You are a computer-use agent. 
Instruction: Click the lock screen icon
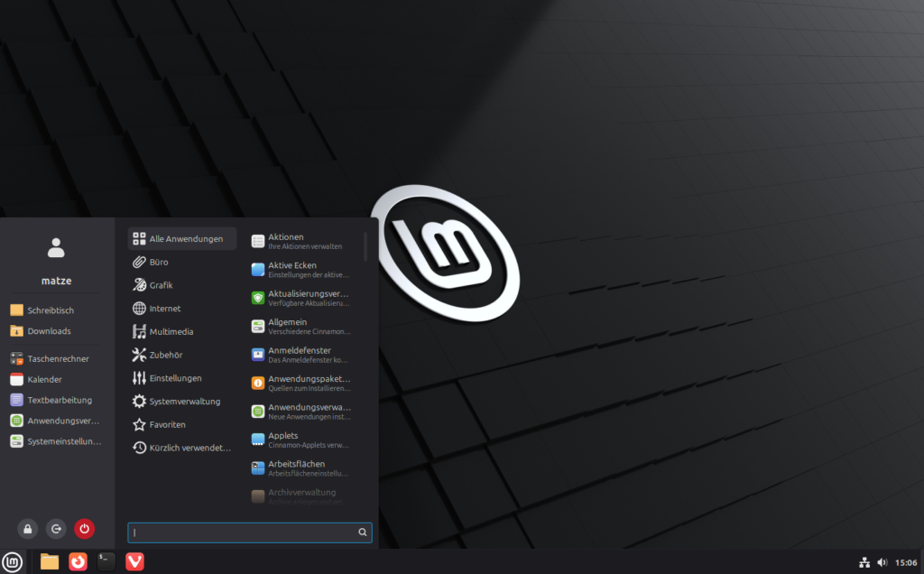[x=28, y=529]
